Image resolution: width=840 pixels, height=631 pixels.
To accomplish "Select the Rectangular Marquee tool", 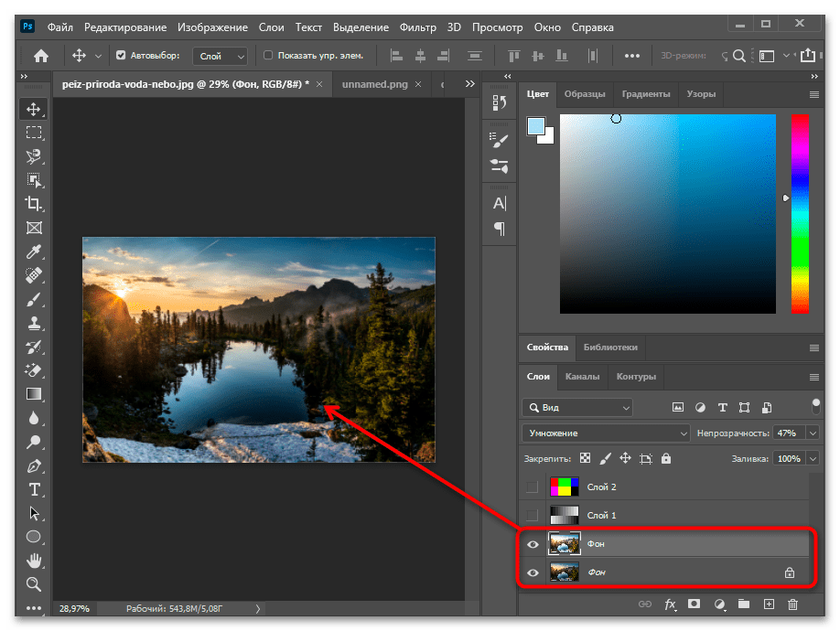I will 34,132.
